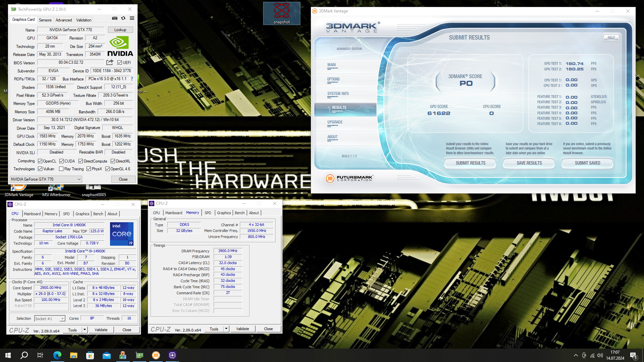Switch to Advanced tab in GPU-Z
This screenshot has height=362, width=644.
click(x=64, y=20)
